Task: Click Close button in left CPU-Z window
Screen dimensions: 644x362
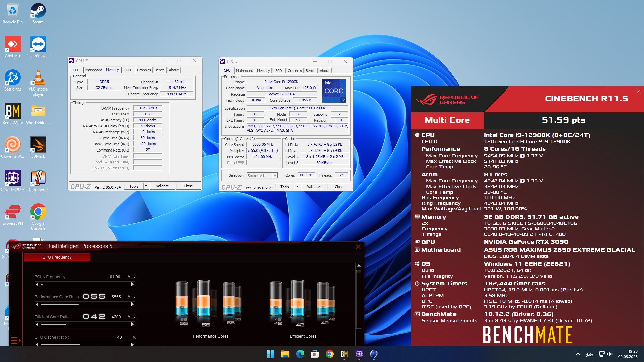Action: (188, 186)
